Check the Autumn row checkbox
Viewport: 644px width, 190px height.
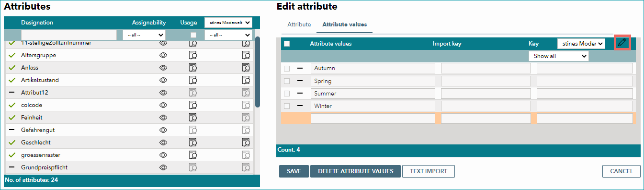[x=287, y=69]
